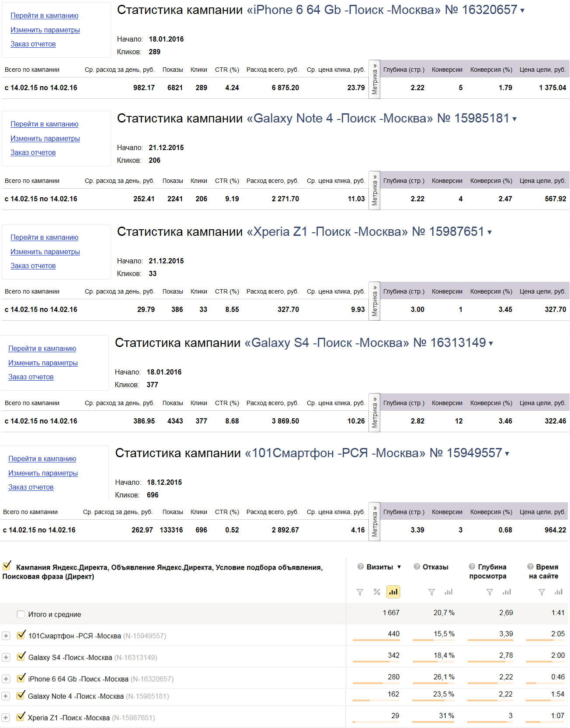The width and height of the screenshot is (570, 728).
Task: Toggle Метрика tab in Xperia Z1 statistics table
Action: pyautogui.click(x=375, y=301)
